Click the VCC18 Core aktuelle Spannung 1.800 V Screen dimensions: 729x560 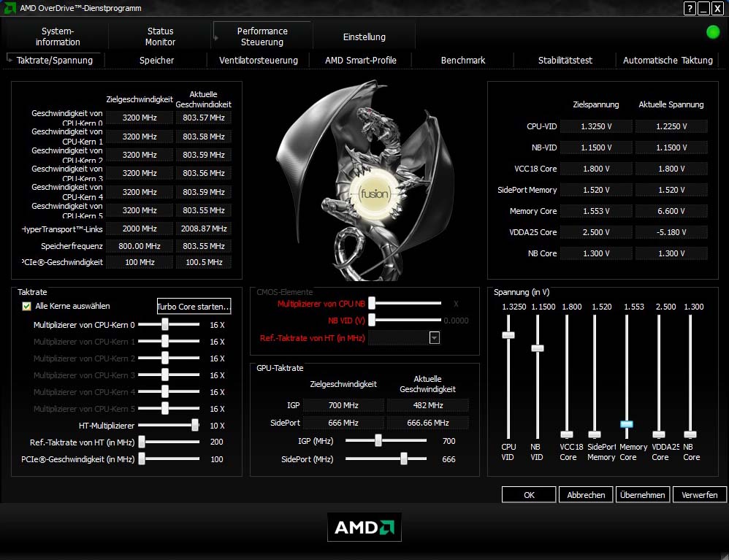click(671, 169)
